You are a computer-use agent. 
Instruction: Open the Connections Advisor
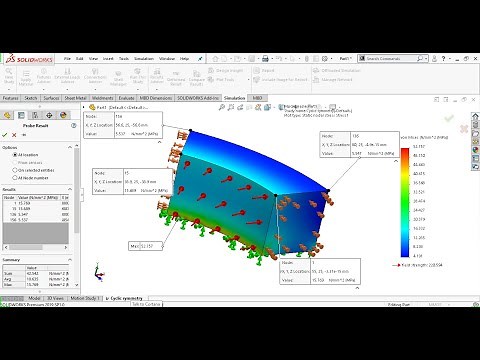coord(95,76)
